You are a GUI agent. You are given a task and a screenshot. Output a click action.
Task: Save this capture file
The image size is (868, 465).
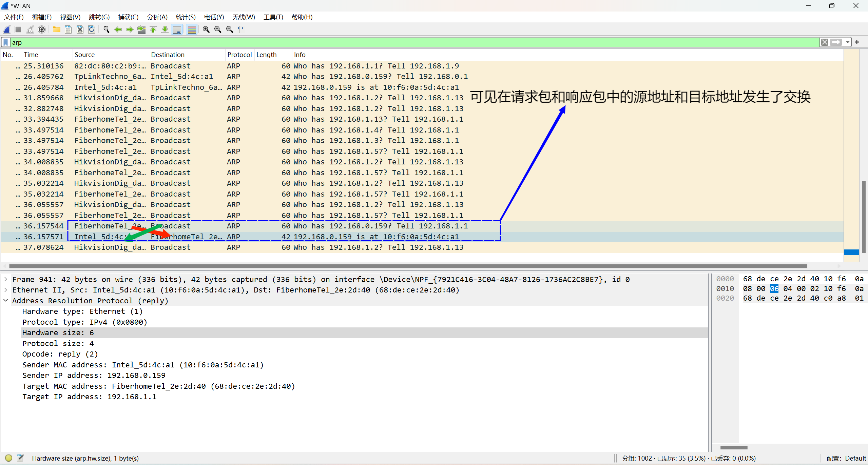point(68,30)
